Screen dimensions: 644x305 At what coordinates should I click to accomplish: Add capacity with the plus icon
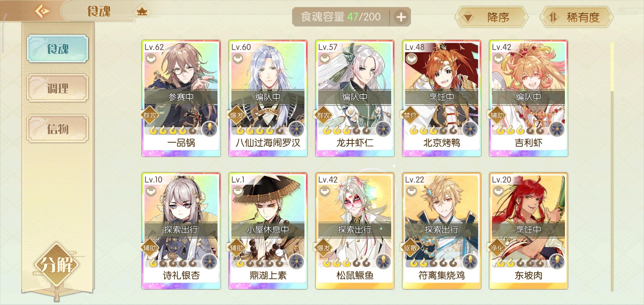[401, 17]
